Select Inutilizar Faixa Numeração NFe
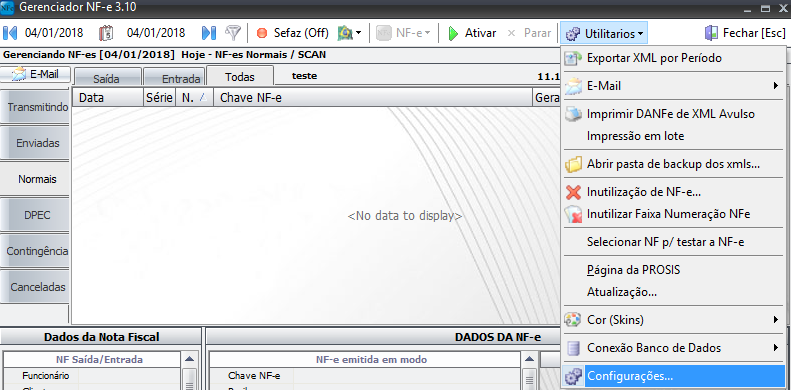 click(x=668, y=214)
